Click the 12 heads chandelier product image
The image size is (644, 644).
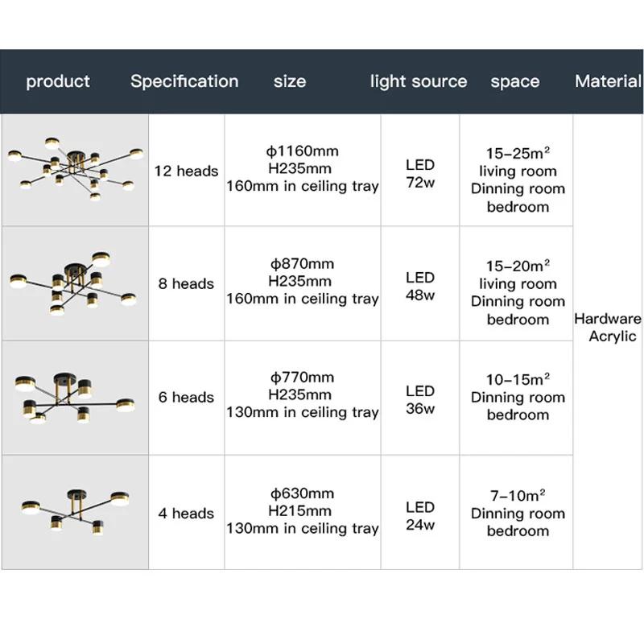coord(75,170)
